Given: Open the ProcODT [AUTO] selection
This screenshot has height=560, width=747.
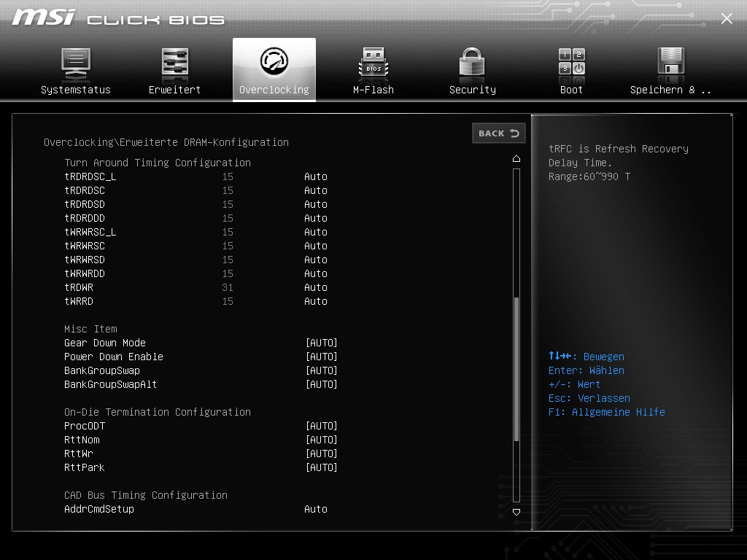Looking at the screenshot, I should (x=322, y=426).
